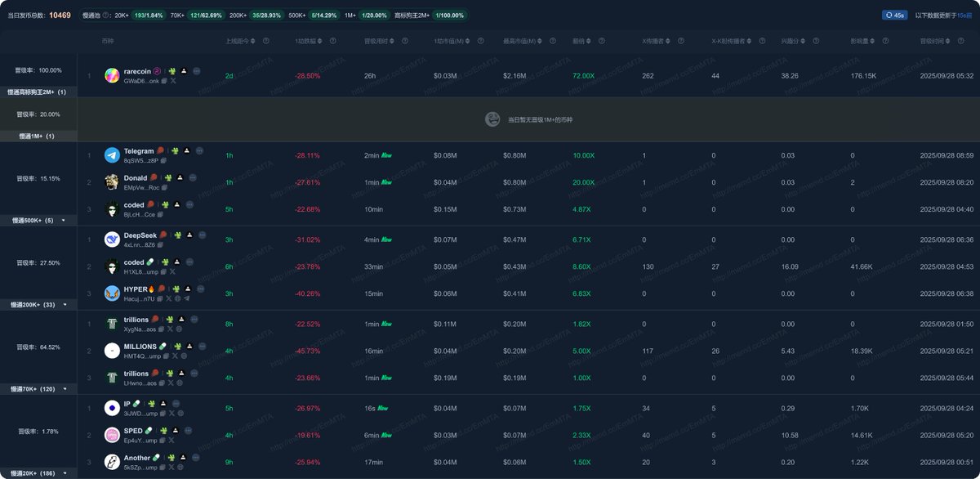Expand the 慢通200K+ (33) group
Image resolution: width=980 pixels, height=479 pixels.
(64, 304)
